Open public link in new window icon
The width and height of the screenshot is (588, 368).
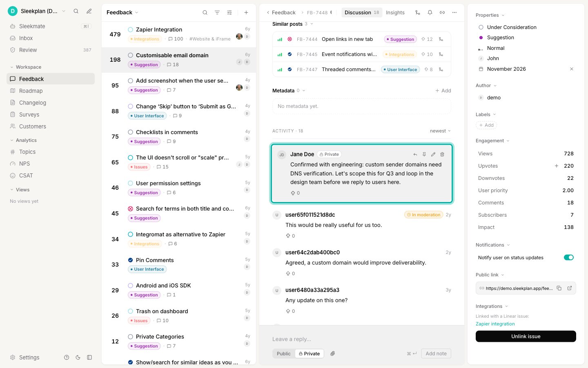click(x=570, y=288)
